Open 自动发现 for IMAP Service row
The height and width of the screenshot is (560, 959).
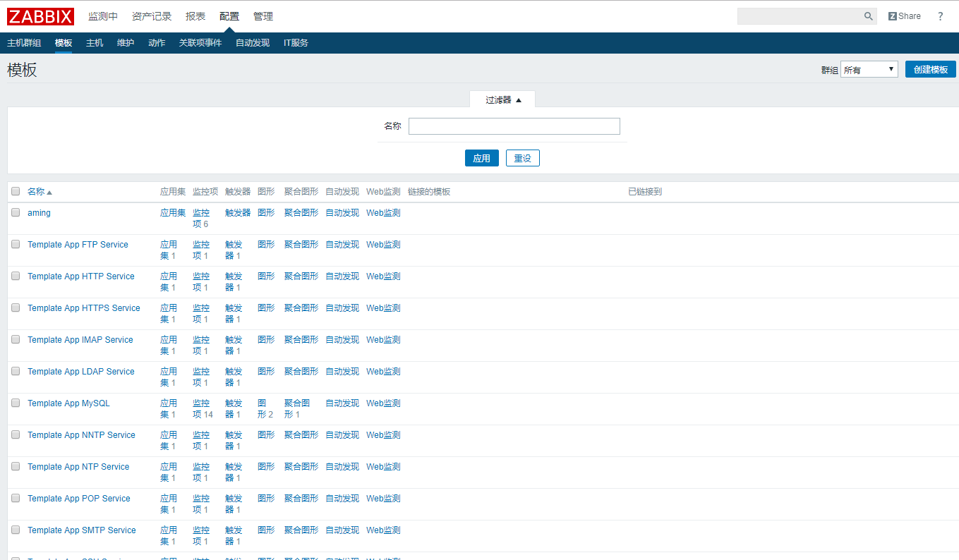(x=342, y=340)
